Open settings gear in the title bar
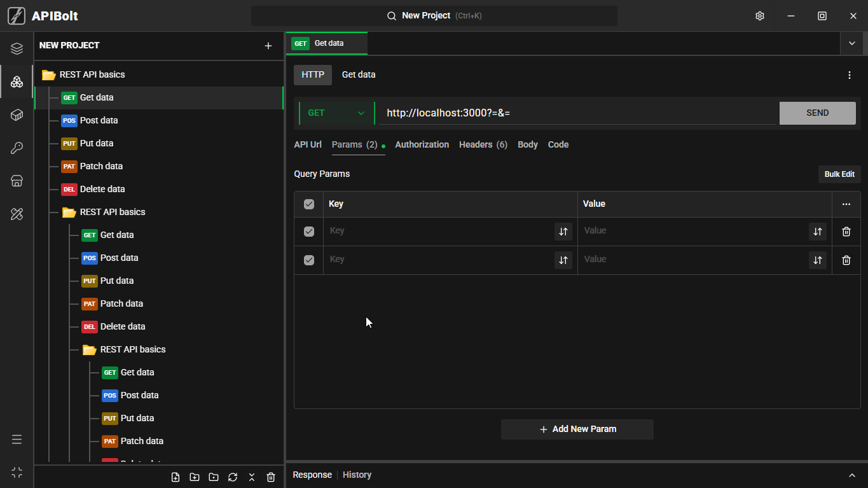 coord(760,16)
